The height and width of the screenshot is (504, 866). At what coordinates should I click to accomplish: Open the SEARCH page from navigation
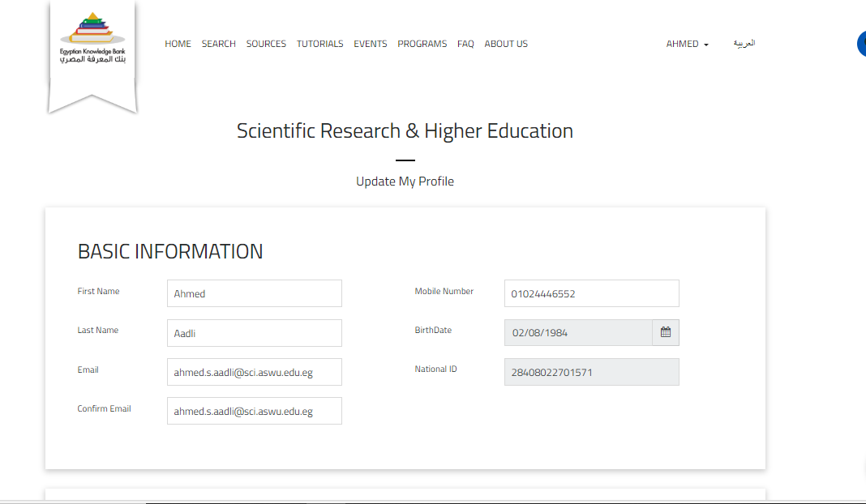[x=218, y=44]
